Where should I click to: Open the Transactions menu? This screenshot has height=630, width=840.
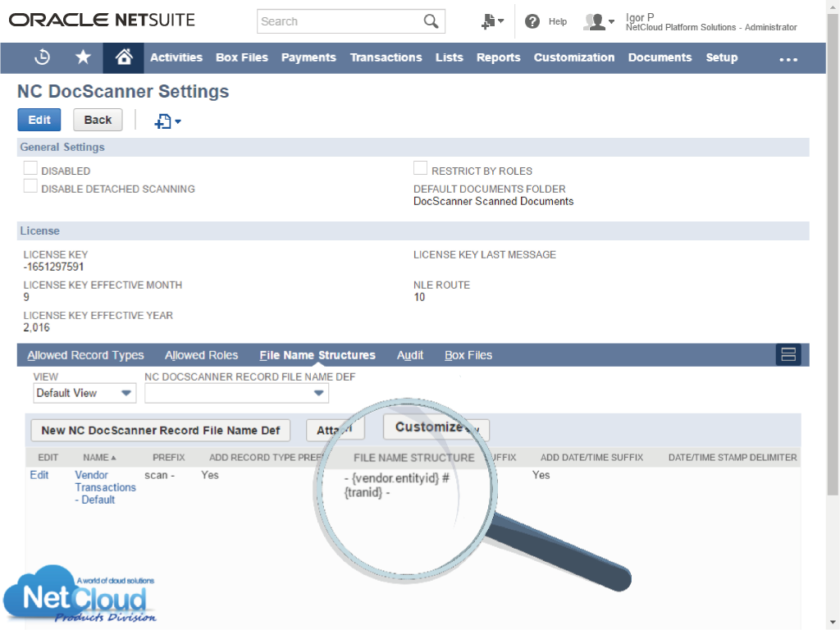(x=386, y=57)
